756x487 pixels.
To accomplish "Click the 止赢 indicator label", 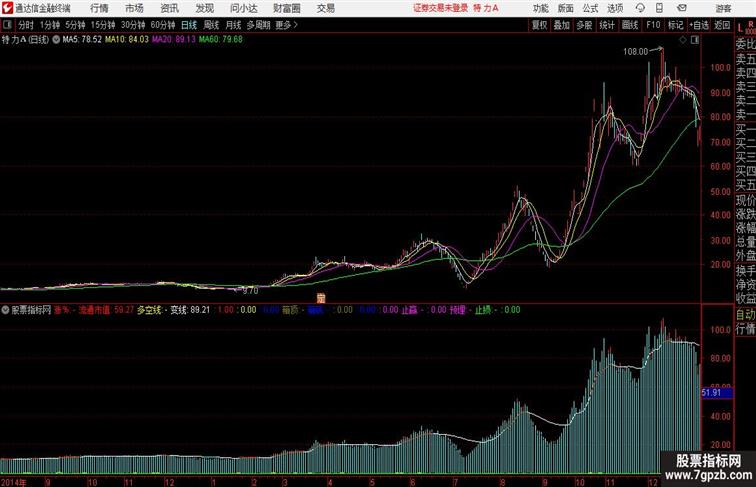I will click(409, 310).
